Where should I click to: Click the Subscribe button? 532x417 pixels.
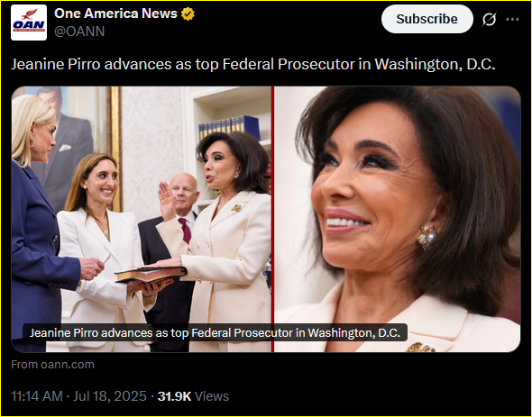427,19
